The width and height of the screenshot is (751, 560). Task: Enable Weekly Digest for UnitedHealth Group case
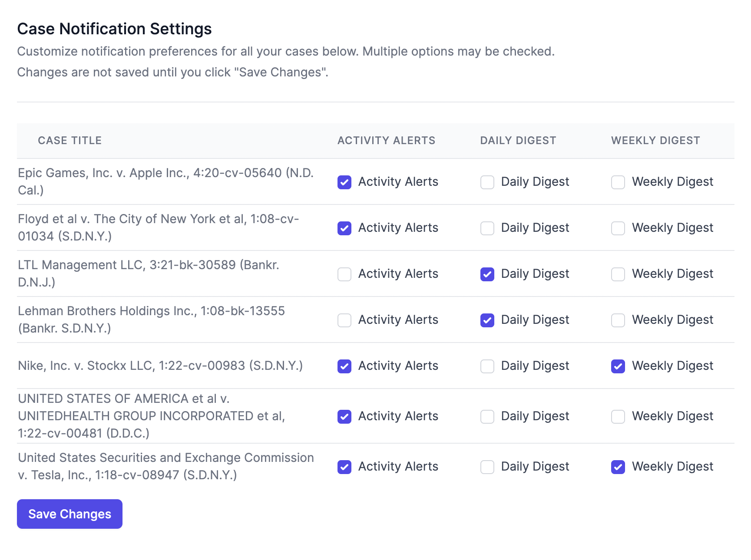(x=618, y=417)
